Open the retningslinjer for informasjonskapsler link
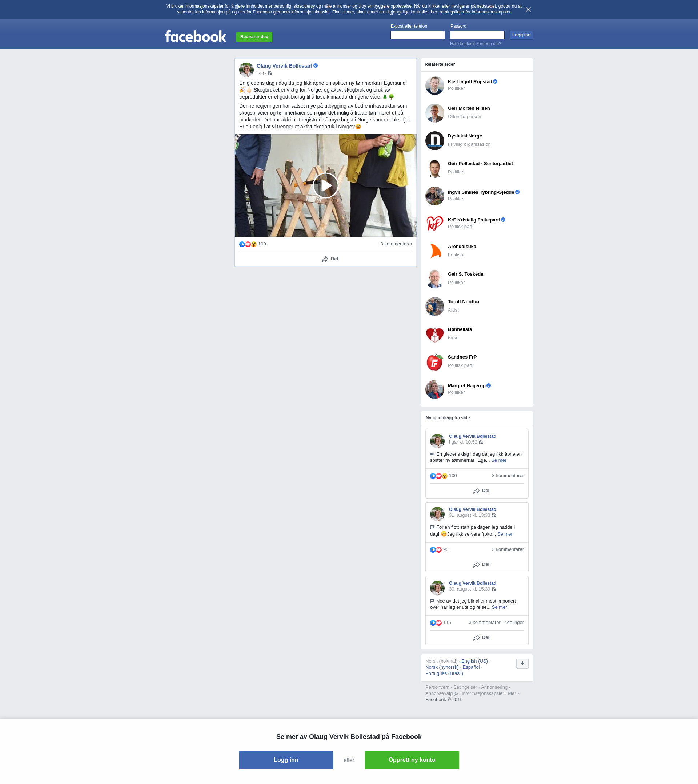This screenshot has width=698, height=784. click(x=475, y=12)
